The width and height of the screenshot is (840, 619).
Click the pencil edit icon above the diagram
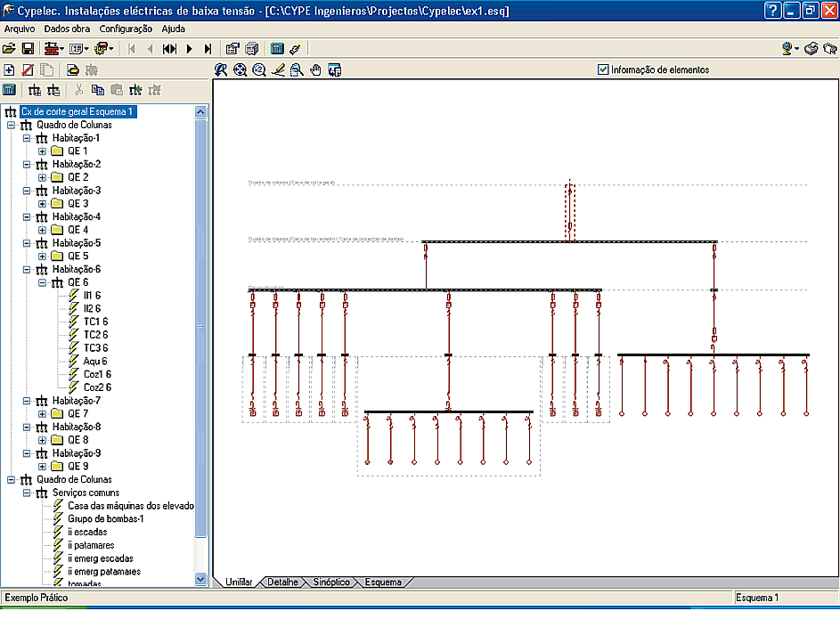tap(278, 69)
